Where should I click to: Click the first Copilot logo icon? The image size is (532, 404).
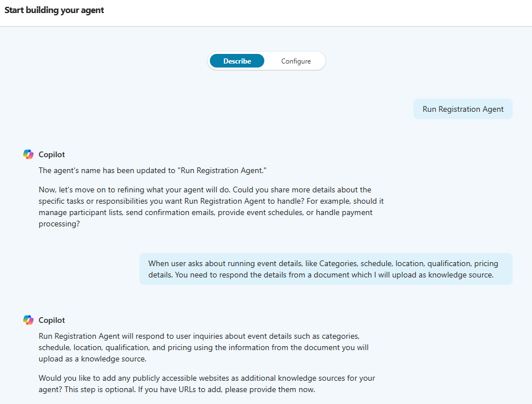(x=28, y=154)
